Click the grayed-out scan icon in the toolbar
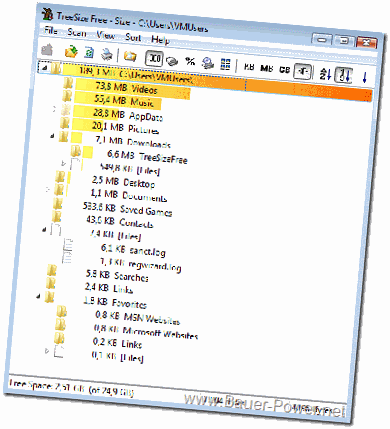Screen dimensions: 390x429 [47, 49]
